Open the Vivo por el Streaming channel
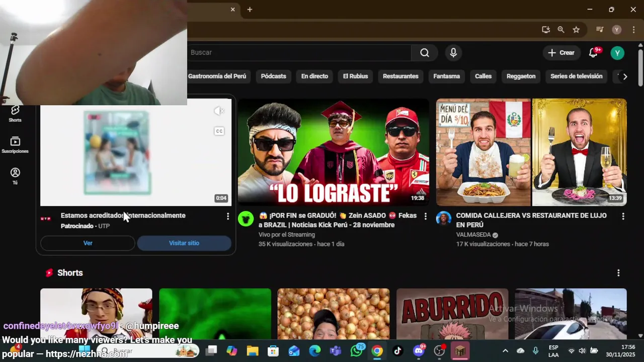 287,235
